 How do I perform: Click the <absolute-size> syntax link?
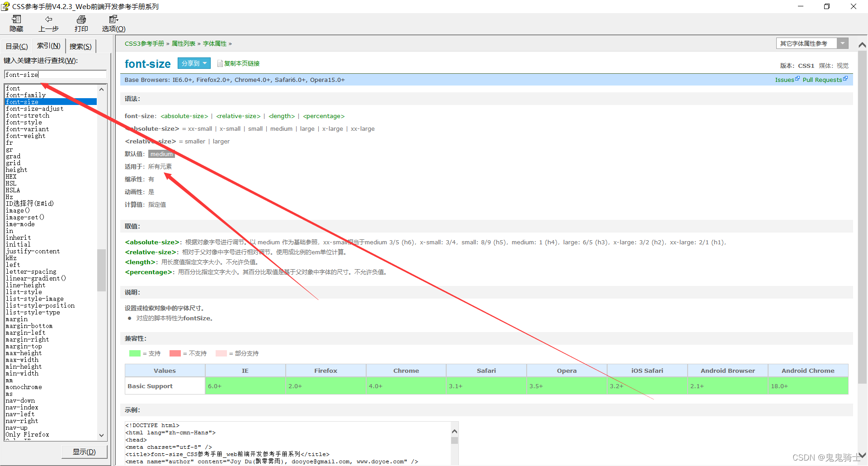coord(184,116)
